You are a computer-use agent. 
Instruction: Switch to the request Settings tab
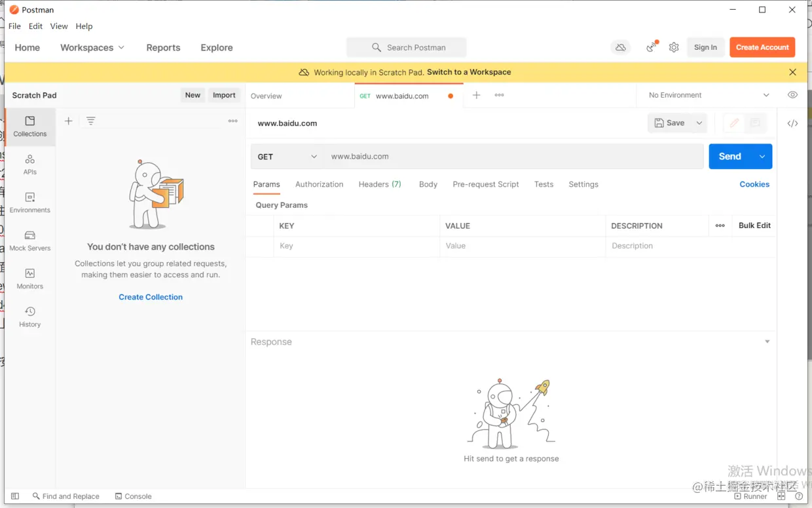point(583,184)
